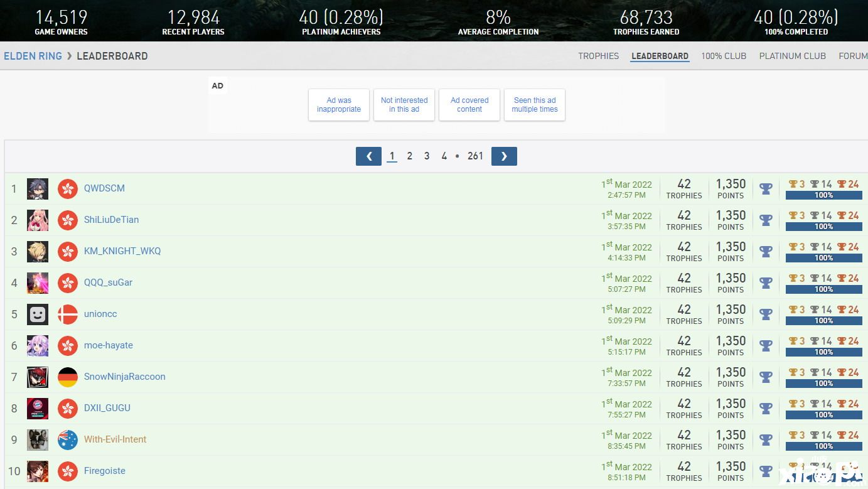Open With-Evil-Intent's profile link
This screenshot has width=868, height=489.
tap(115, 439)
